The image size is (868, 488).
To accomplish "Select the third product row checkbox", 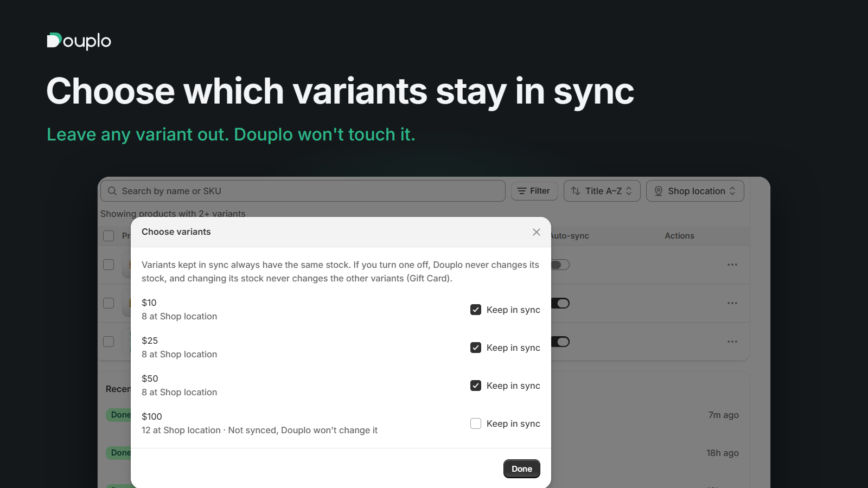I will tap(108, 342).
